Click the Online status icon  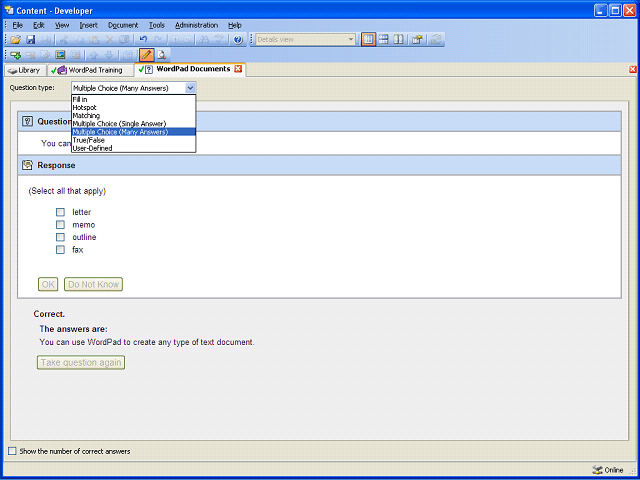point(597,470)
